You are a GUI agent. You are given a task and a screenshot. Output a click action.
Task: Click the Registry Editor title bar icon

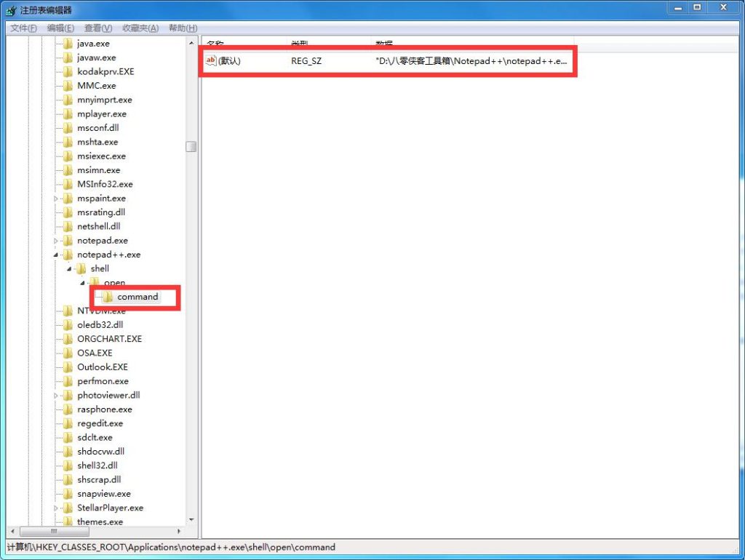(x=12, y=10)
